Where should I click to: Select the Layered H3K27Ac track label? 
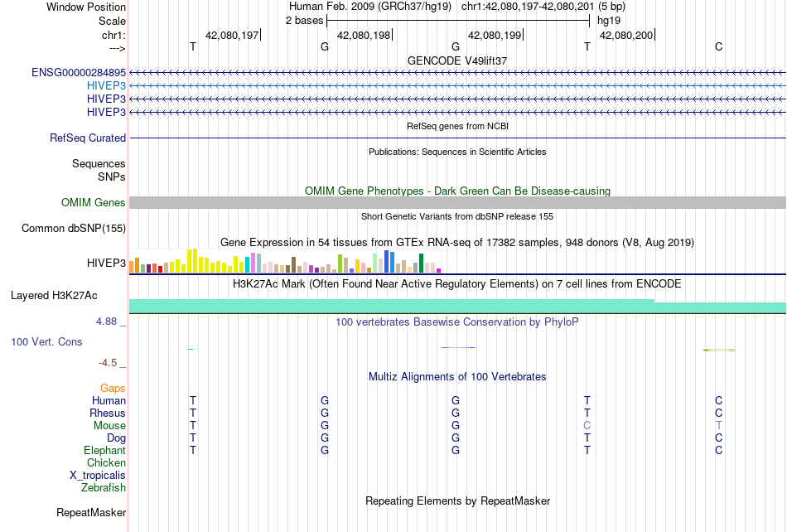[54, 296]
